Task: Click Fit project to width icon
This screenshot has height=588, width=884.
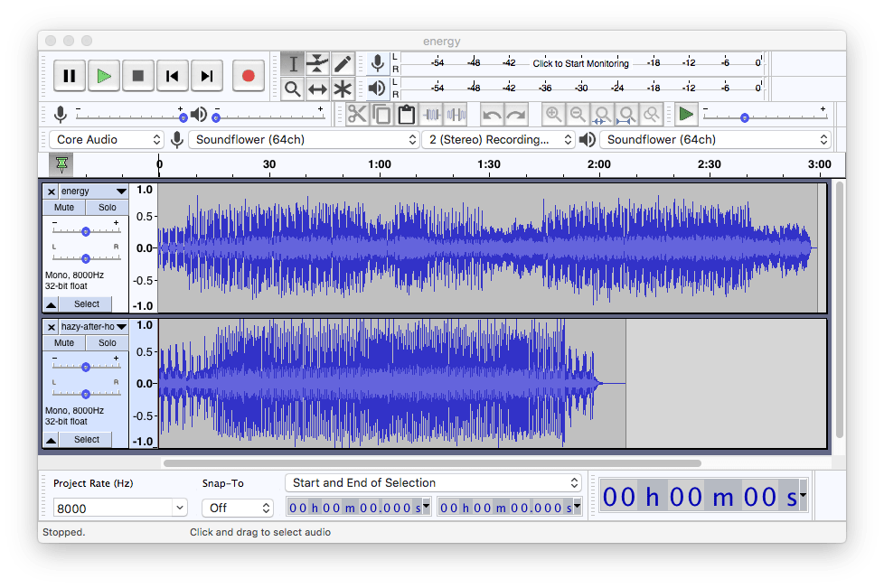Action: (626, 115)
